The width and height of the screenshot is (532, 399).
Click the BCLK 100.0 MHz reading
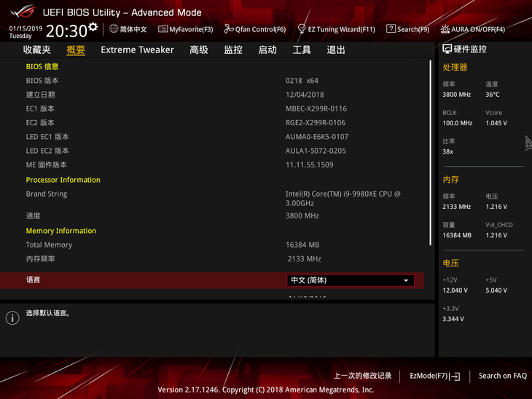click(458, 123)
